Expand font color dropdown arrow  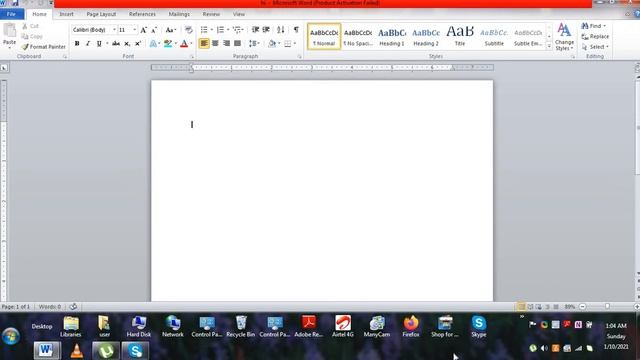click(x=191, y=43)
